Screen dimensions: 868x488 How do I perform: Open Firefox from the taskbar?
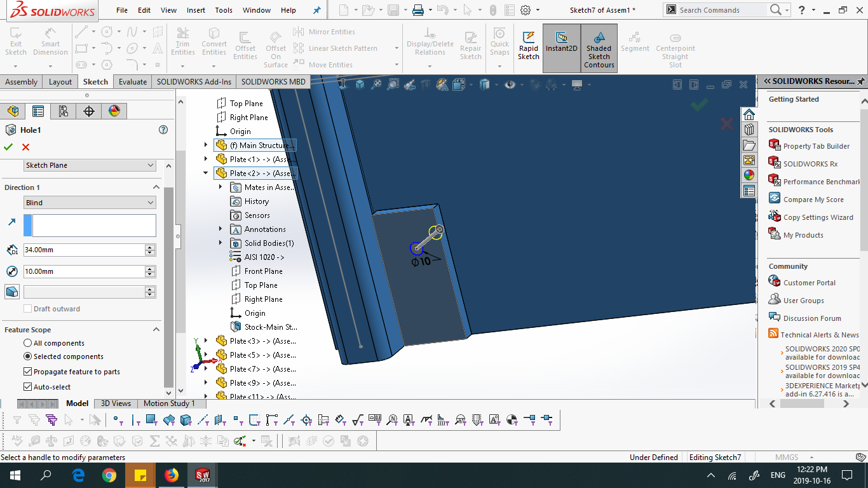pos(171,475)
